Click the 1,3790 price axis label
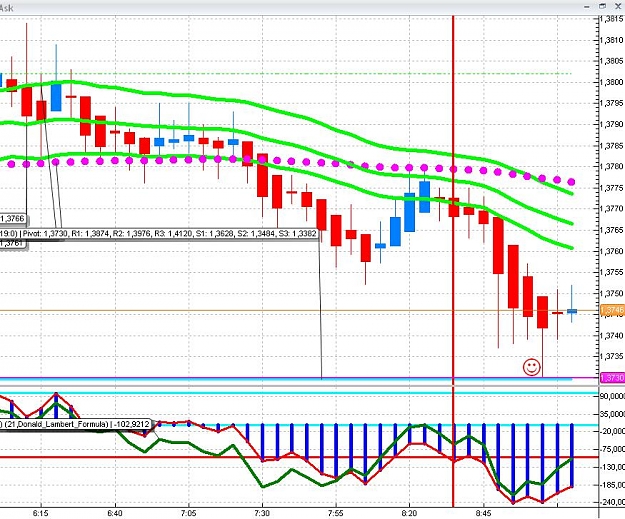Screen dimensions: 625x519 pos(613,124)
